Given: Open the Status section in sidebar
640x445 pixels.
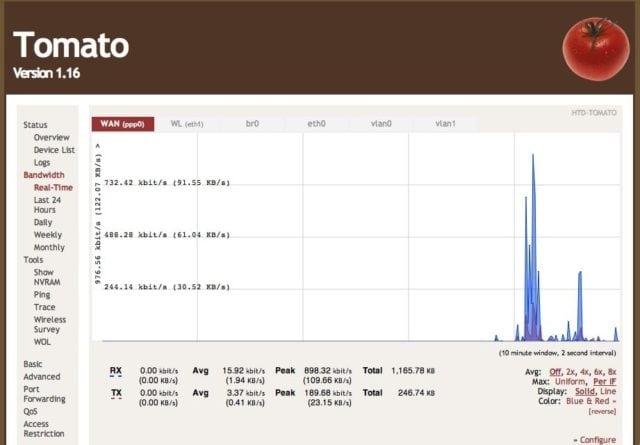Looking at the screenshot, I should tap(35, 125).
